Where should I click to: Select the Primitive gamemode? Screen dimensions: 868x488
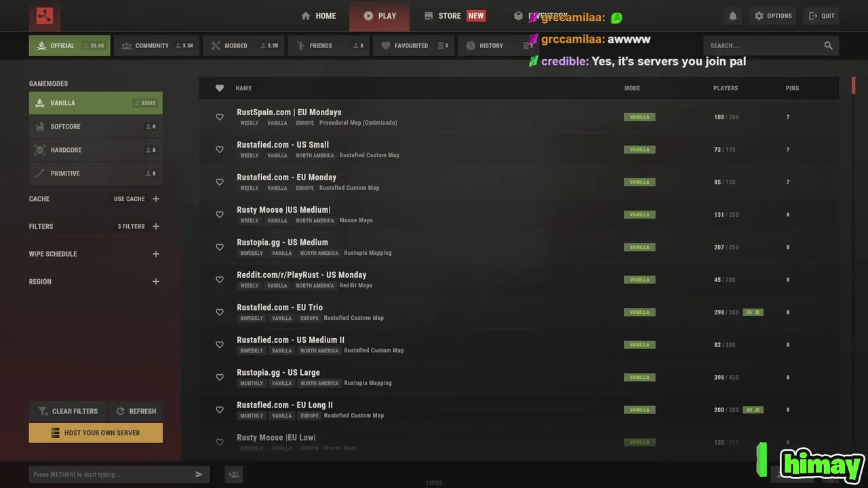pos(96,174)
